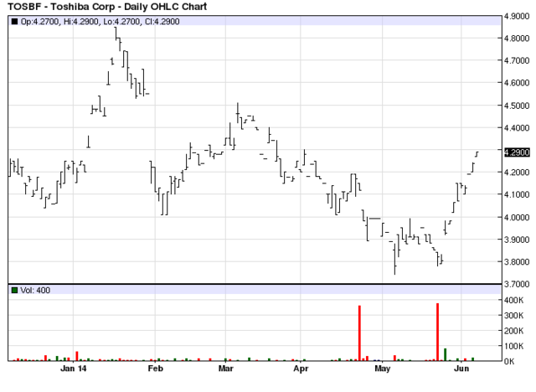Click the 200K volume axis label
This screenshot has width=536, height=392.
513,331
